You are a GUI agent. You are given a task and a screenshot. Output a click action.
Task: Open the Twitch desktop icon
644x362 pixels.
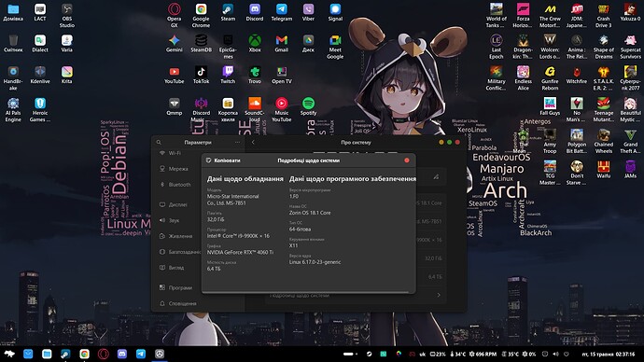[x=228, y=76]
